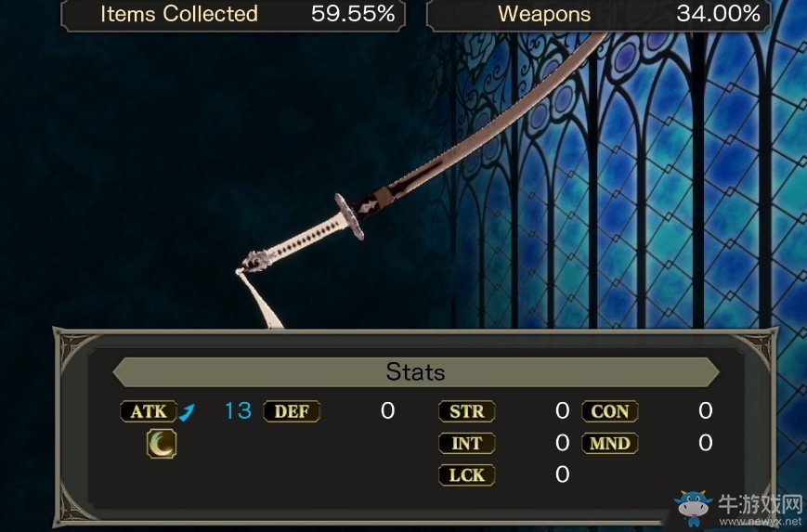Open the newyx.net watermark link
This screenshot has height=532, width=807.
[761, 522]
